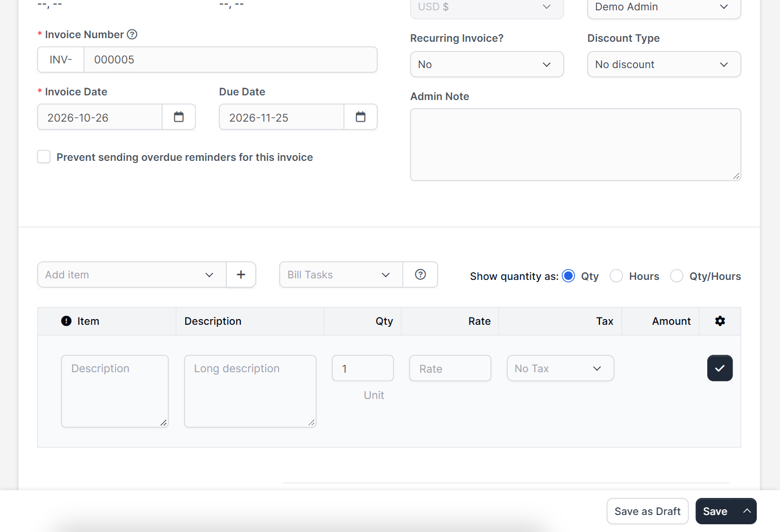This screenshot has width=780, height=532.
Task: Open the Recurring Invoice dropdown
Action: (x=487, y=64)
